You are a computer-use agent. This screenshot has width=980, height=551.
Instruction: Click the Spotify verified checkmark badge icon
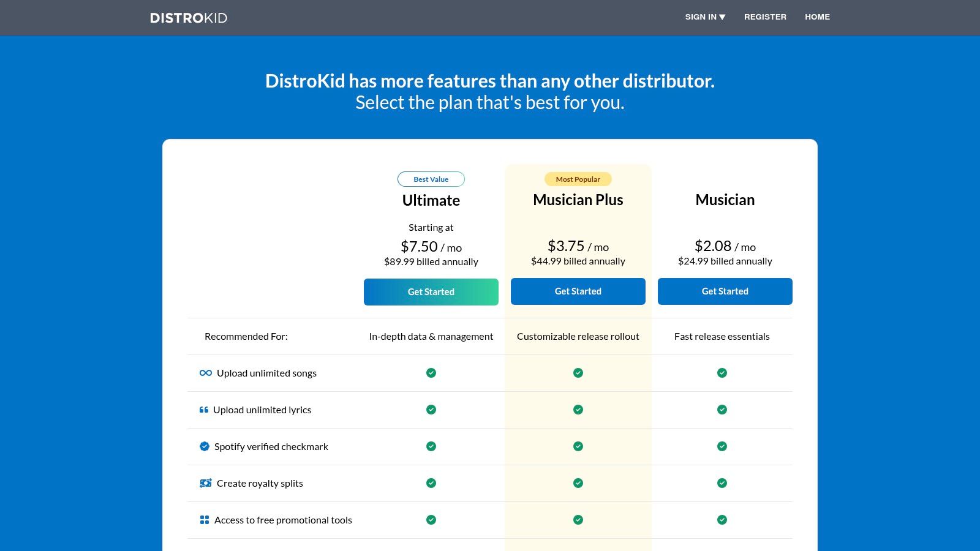[x=205, y=446]
